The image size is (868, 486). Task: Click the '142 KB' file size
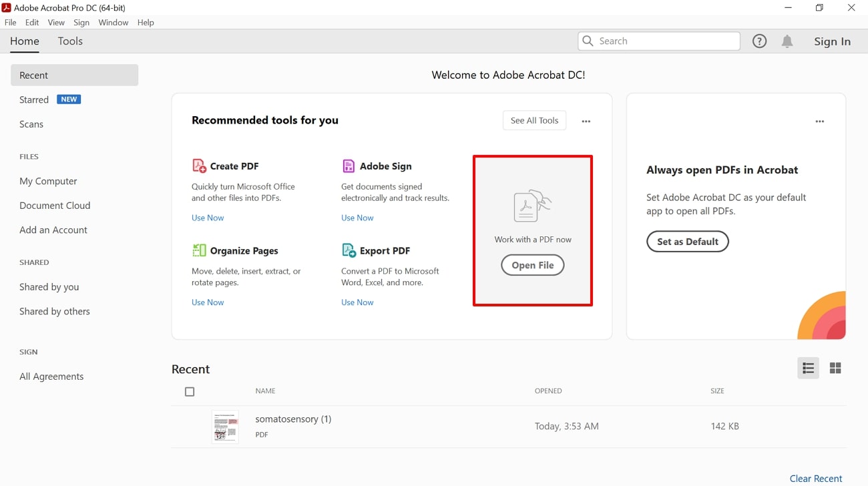tap(724, 427)
